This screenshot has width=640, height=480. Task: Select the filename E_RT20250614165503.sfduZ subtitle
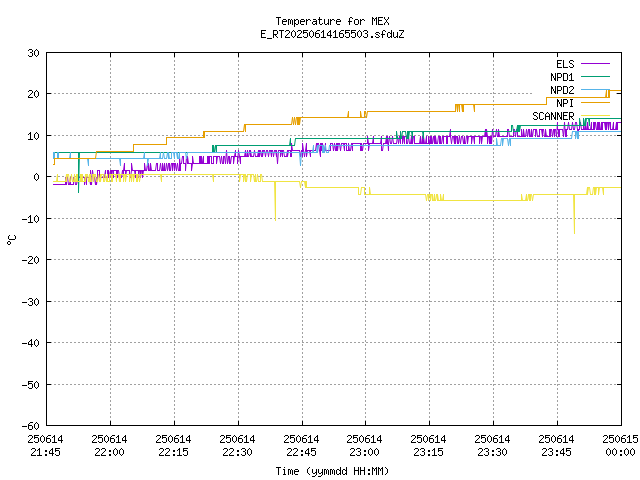[332, 34]
